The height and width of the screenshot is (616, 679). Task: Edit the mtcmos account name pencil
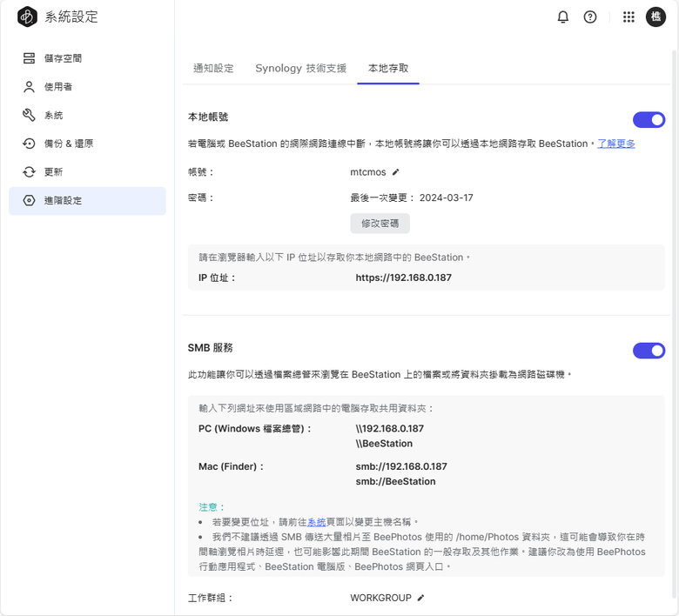[x=395, y=172]
